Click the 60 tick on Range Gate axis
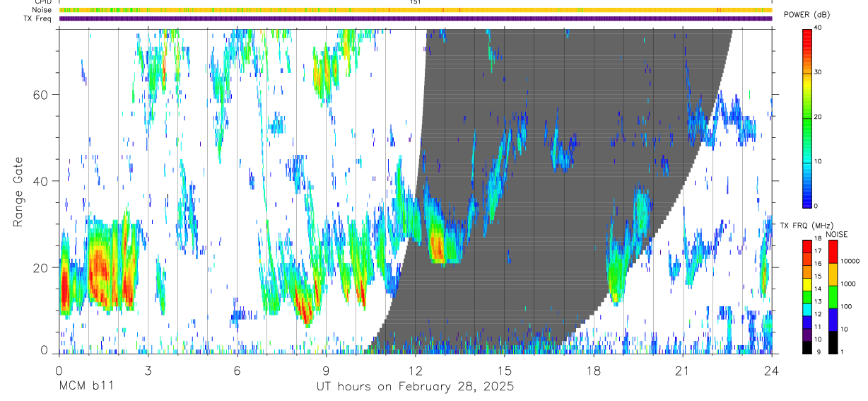The image size is (868, 401). (42, 94)
